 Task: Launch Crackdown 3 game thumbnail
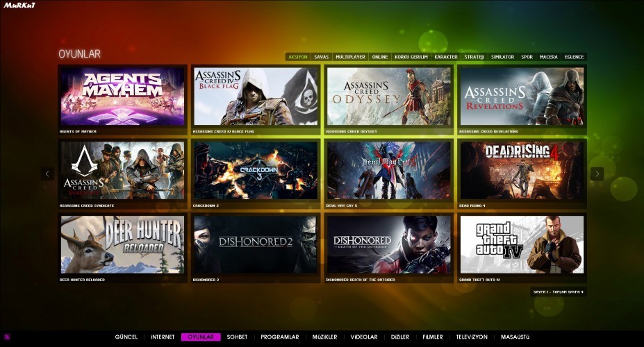[x=256, y=171]
